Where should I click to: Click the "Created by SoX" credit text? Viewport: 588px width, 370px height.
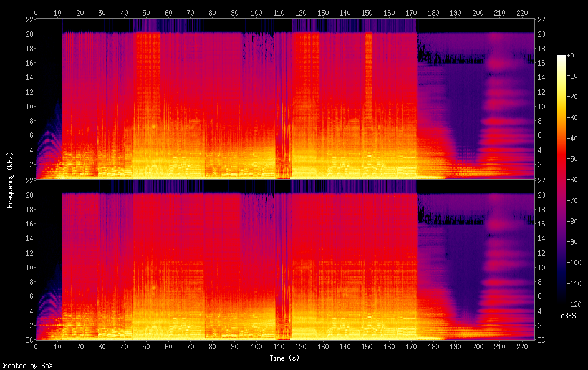coord(26,366)
